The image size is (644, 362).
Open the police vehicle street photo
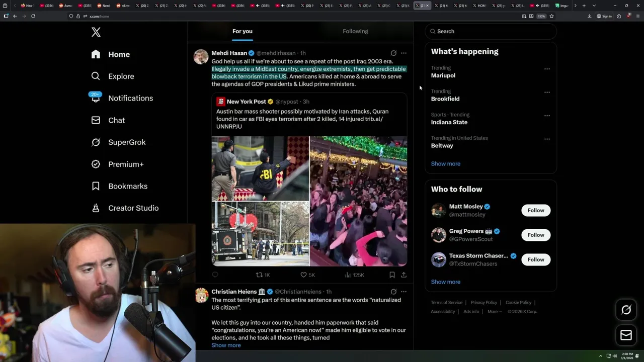[260, 234]
